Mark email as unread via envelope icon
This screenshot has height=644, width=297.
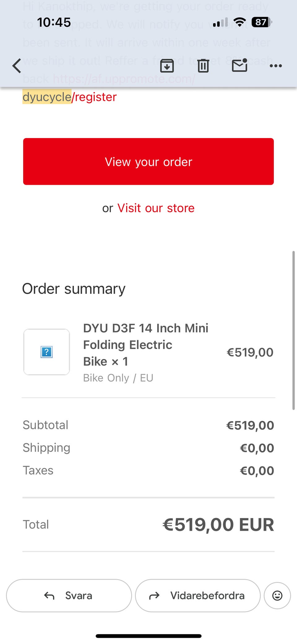coord(239,65)
